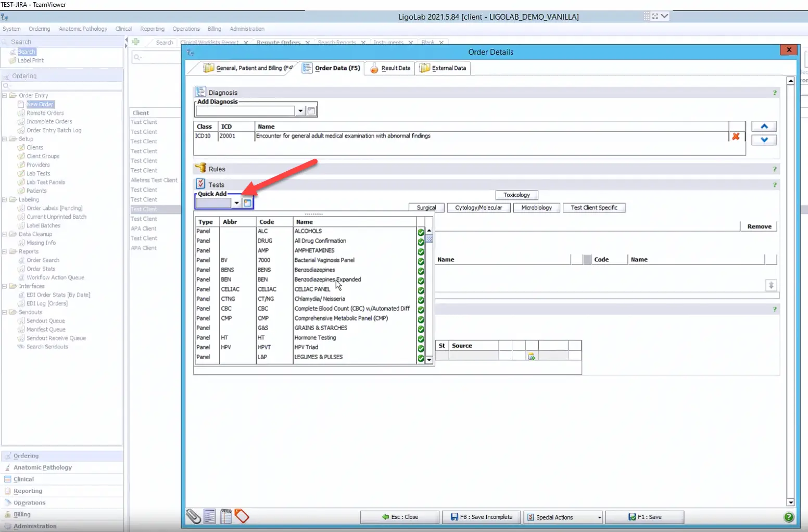Select New Order in the Order Entry tree
This screenshot has height=532, width=808.
39,104
